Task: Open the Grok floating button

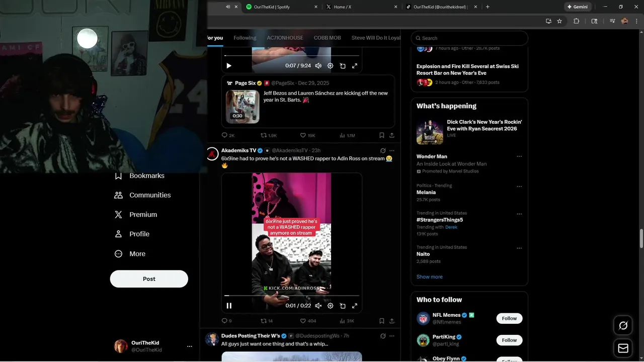Action: coord(623,326)
